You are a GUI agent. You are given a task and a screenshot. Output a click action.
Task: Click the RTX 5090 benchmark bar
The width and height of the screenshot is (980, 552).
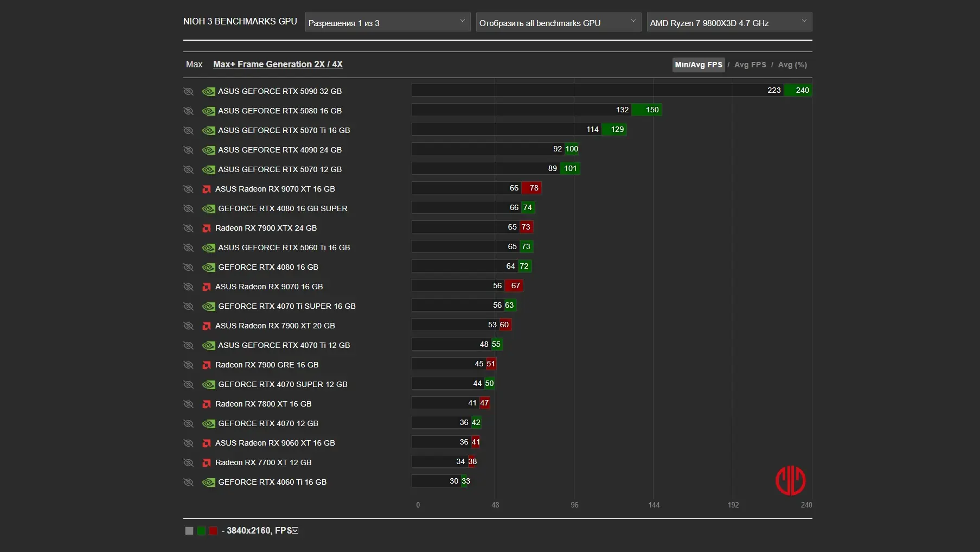(612, 90)
